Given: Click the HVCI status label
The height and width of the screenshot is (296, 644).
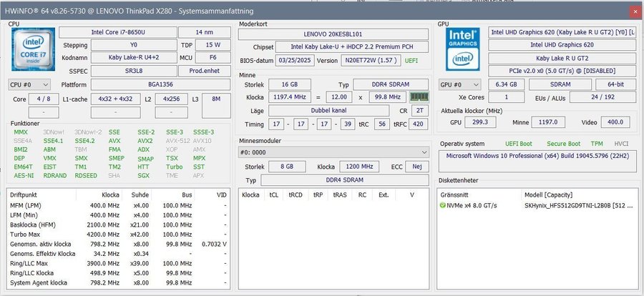Looking at the screenshot, I should pos(621,144).
